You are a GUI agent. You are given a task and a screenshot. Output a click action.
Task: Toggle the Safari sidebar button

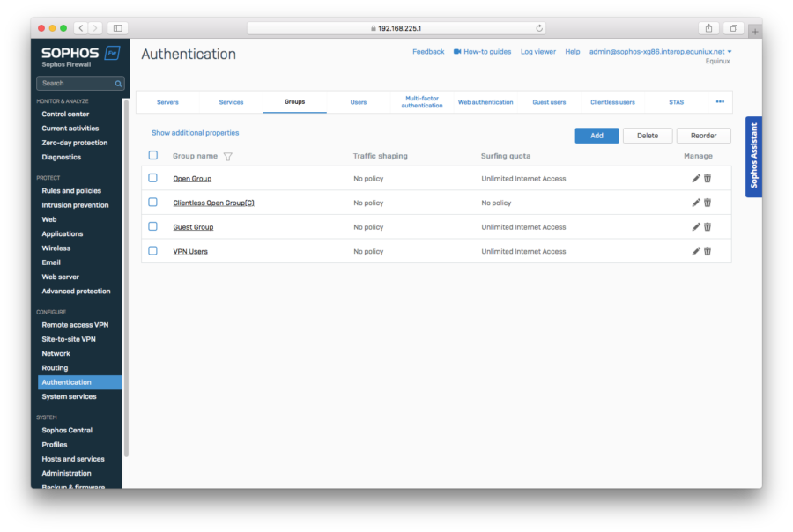point(119,28)
